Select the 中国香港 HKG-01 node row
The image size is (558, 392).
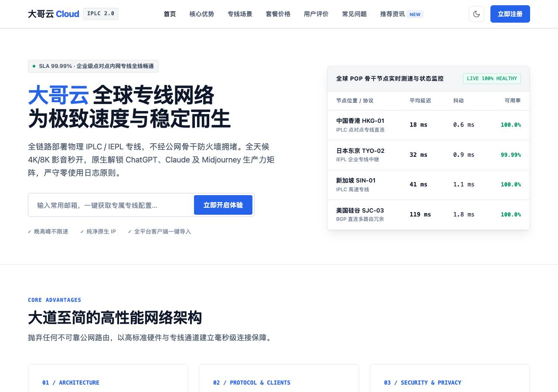(429, 125)
